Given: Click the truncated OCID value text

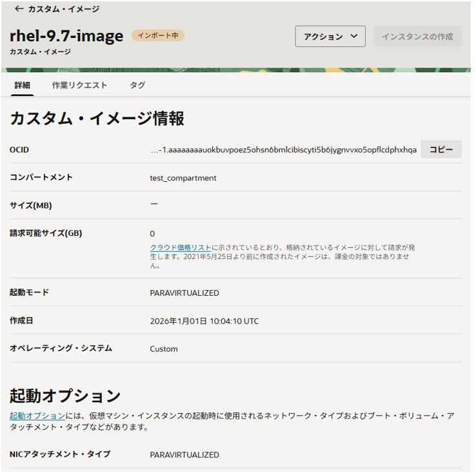Looking at the screenshot, I should coord(283,150).
